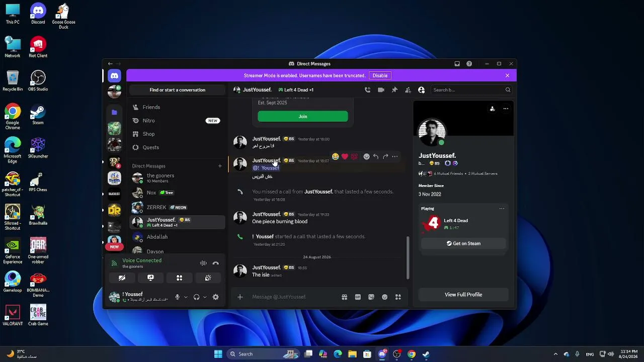Open Steam from the taskbar

tap(426, 354)
